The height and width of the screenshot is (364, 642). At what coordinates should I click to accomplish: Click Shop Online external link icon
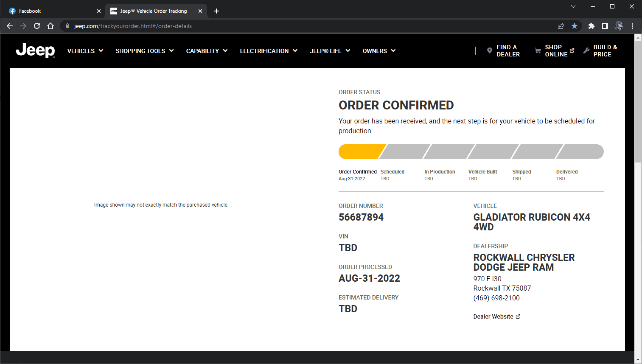point(572,50)
